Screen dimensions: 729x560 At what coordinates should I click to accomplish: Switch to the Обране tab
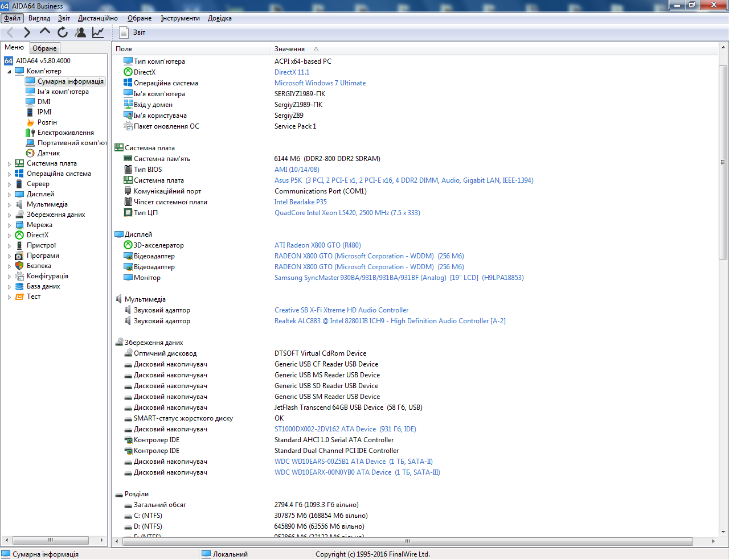point(44,48)
